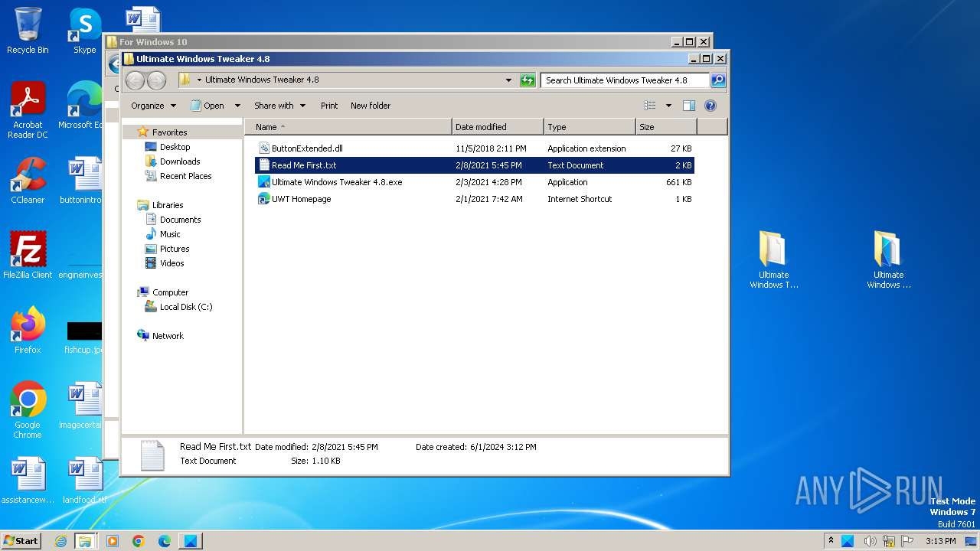Open the Music library

(170, 234)
